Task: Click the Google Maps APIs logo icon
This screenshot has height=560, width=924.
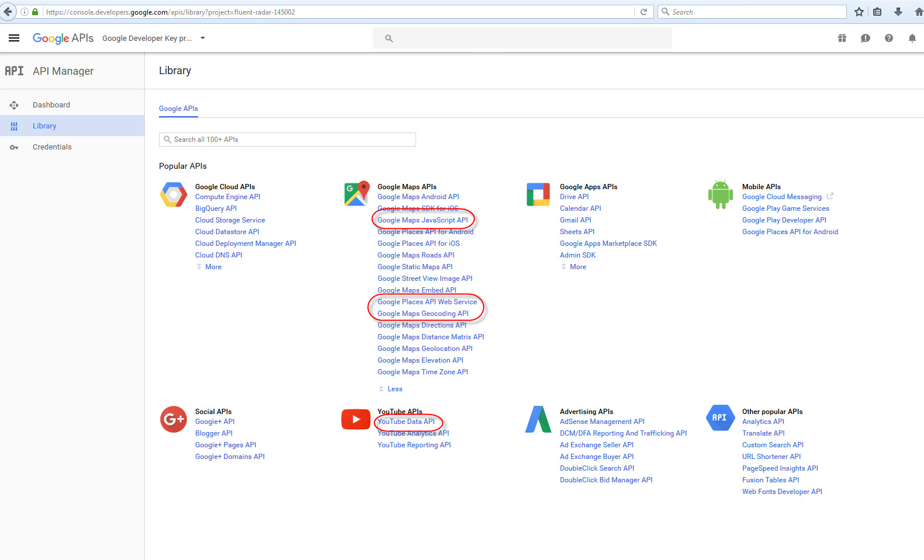Action: tap(357, 193)
